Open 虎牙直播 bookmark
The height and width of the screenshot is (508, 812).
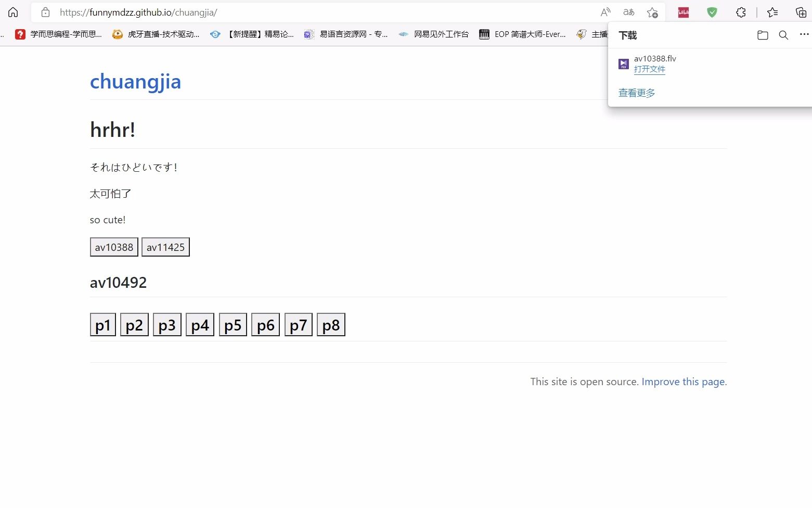(156, 34)
